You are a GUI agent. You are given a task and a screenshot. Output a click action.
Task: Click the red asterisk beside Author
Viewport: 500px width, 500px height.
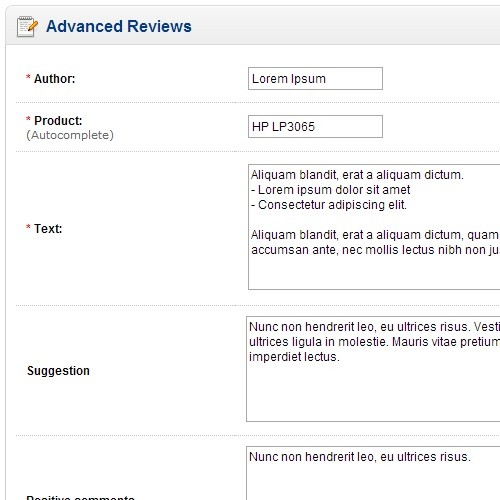28,77
